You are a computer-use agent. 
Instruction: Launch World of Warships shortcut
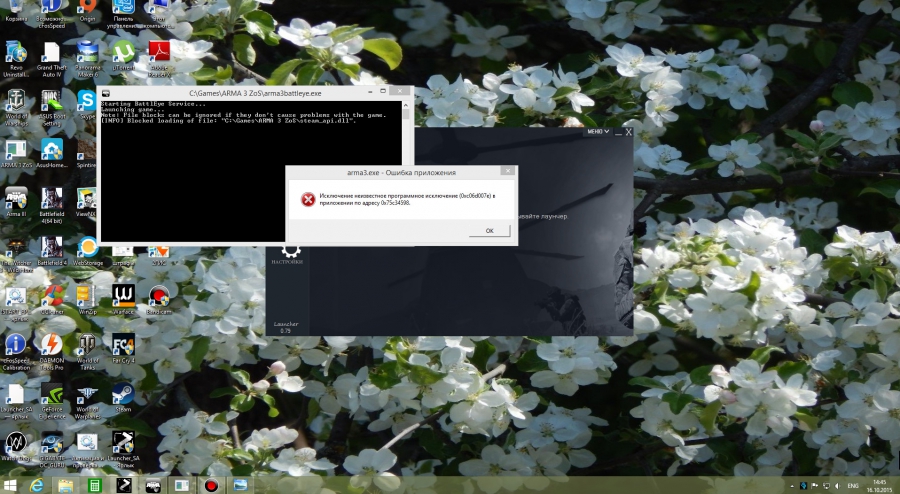click(x=16, y=109)
